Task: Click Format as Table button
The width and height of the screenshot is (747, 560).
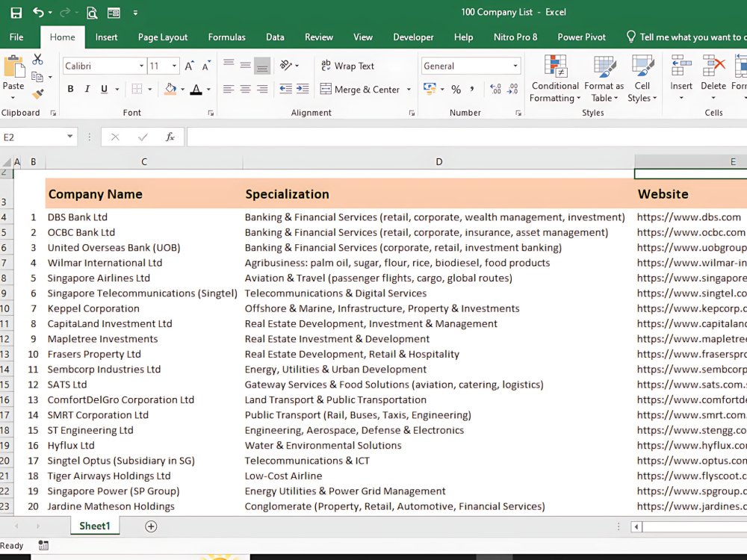Action: [x=604, y=78]
